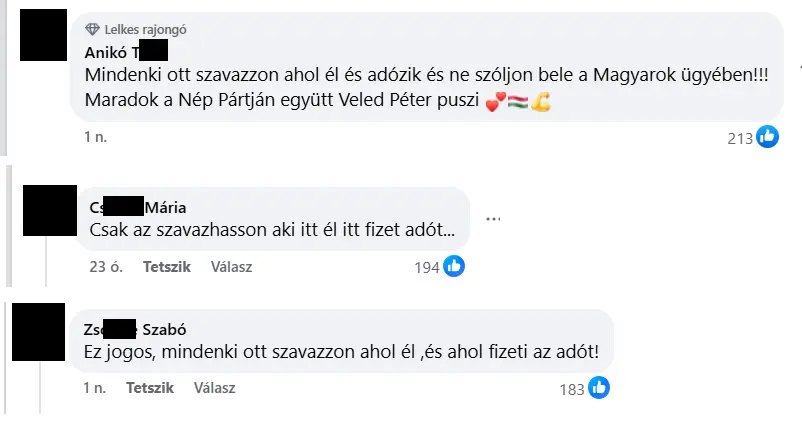Click the like reaction icon beside 213

[x=767, y=137]
